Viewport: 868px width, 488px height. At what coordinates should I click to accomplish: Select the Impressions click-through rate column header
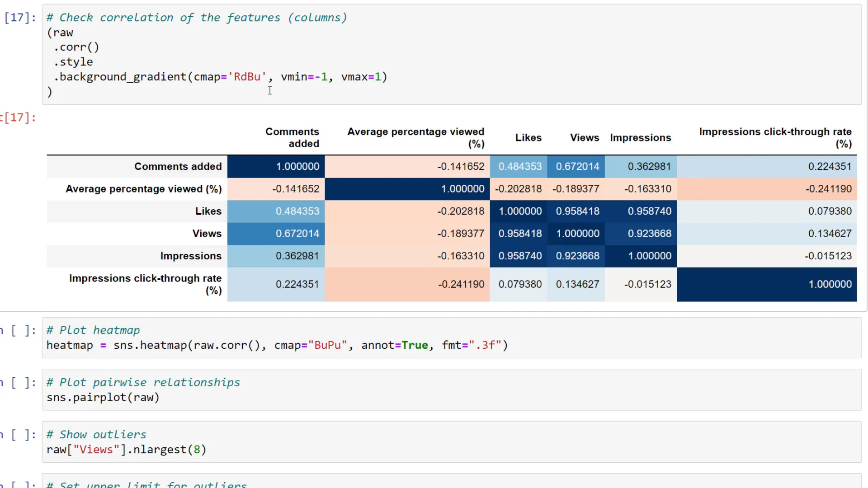[775, 137]
